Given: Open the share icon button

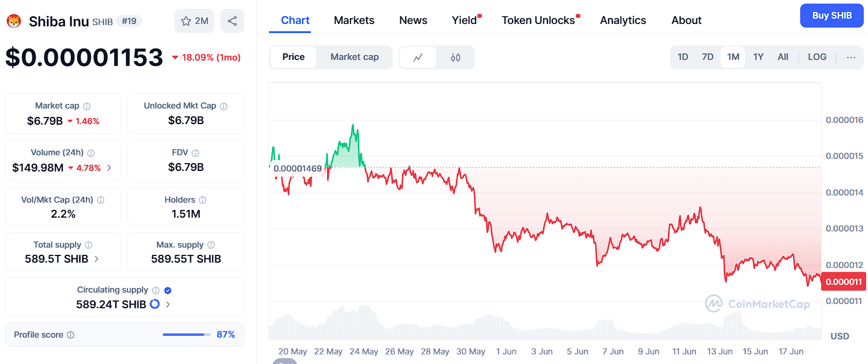Looking at the screenshot, I should coord(232,21).
